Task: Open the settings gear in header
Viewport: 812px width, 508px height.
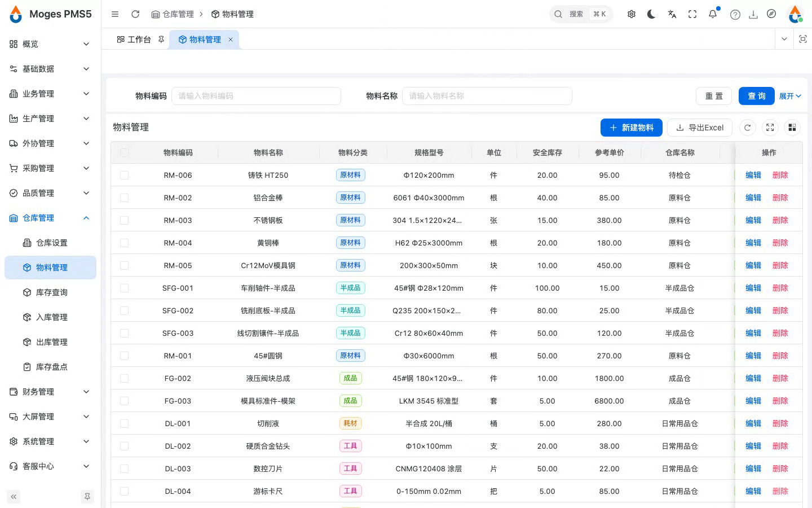Action: 632,14
